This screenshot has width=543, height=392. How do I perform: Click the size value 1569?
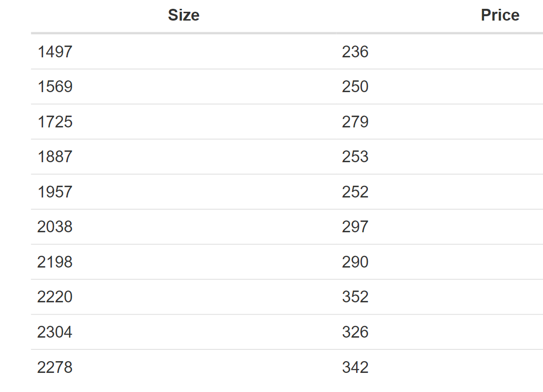[55, 87]
